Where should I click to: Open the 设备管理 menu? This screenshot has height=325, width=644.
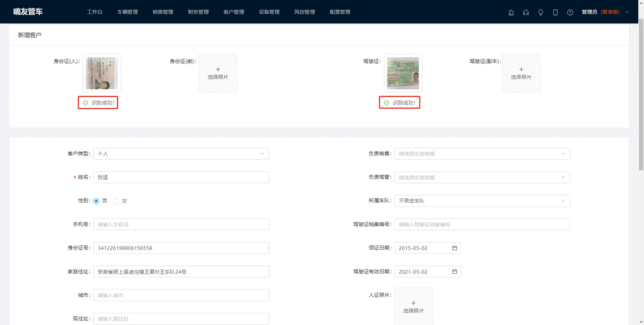(269, 12)
